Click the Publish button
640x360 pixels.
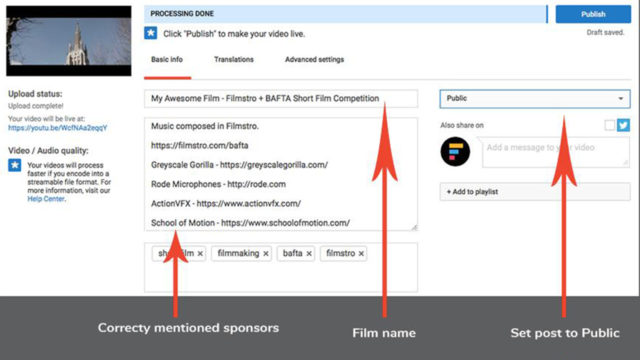click(x=593, y=14)
